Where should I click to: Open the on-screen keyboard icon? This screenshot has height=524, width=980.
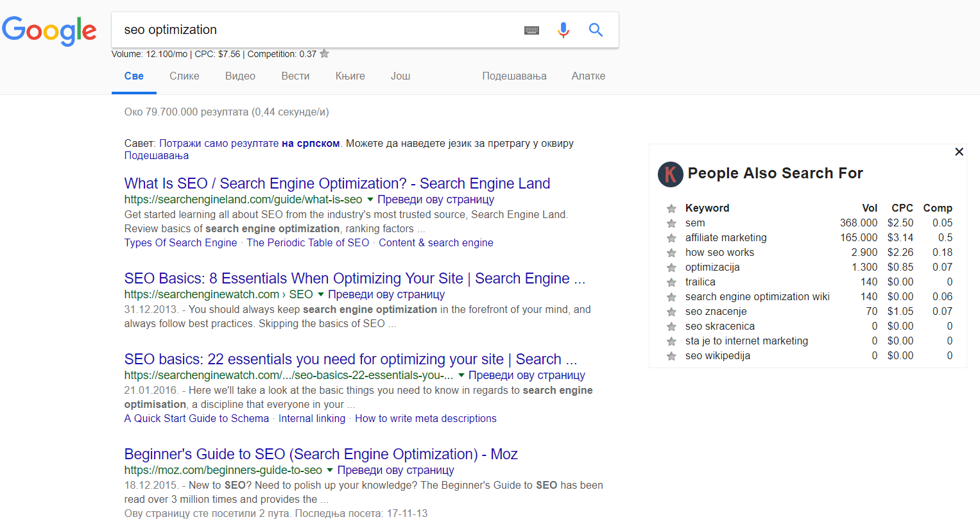531,30
